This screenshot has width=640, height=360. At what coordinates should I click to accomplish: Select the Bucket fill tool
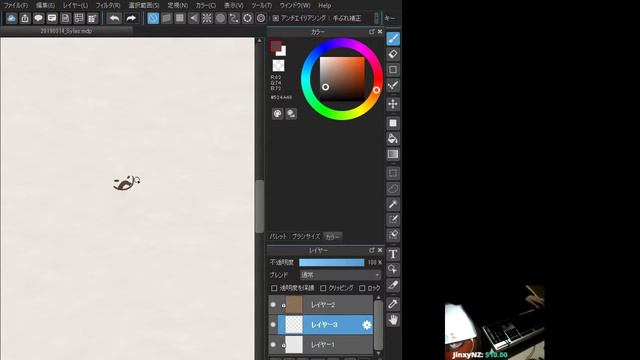point(393,138)
